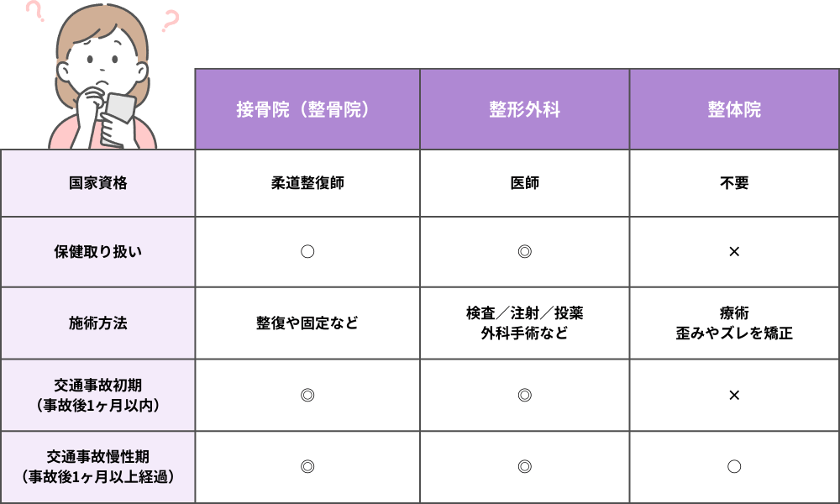
Task: Click the 交通事故初期 row label
Action: 98,394
